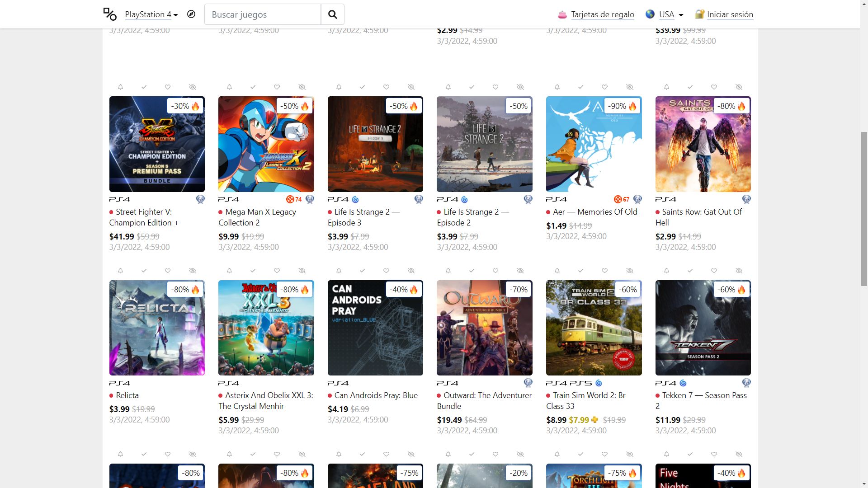Open Tarjetas de regalo menu link
The height and width of the screenshot is (488, 868).
tap(602, 14)
